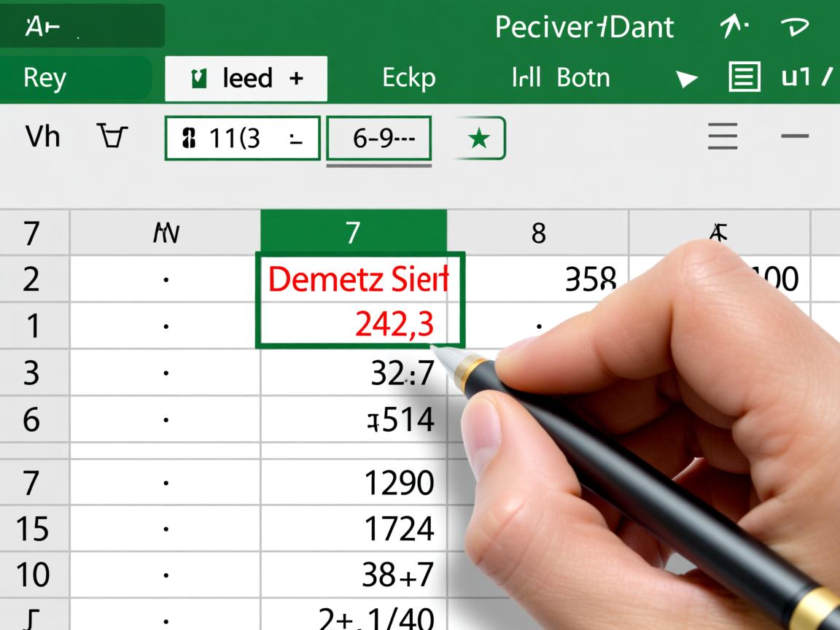Switch to the Rey tab
The width and height of the screenshot is (840, 630).
[x=45, y=78]
